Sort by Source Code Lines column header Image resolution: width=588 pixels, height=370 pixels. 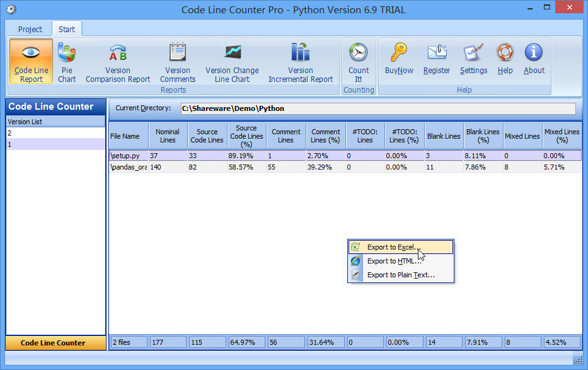click(207, 136)
